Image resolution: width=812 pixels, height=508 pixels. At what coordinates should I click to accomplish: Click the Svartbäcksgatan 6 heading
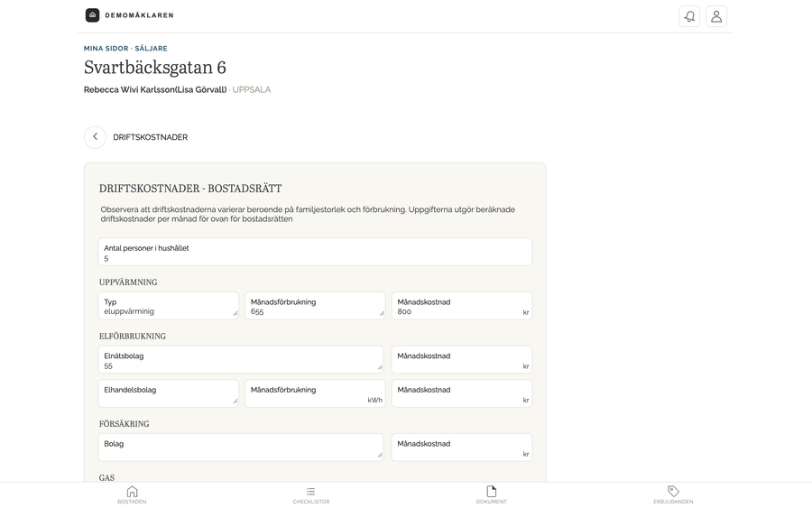click(155, 68)
